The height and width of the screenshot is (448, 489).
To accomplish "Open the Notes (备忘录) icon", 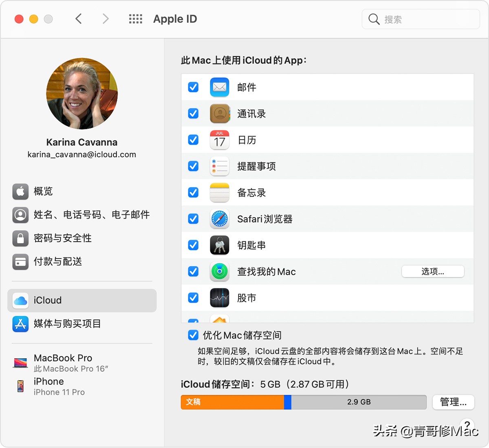I will coord(220,192).
